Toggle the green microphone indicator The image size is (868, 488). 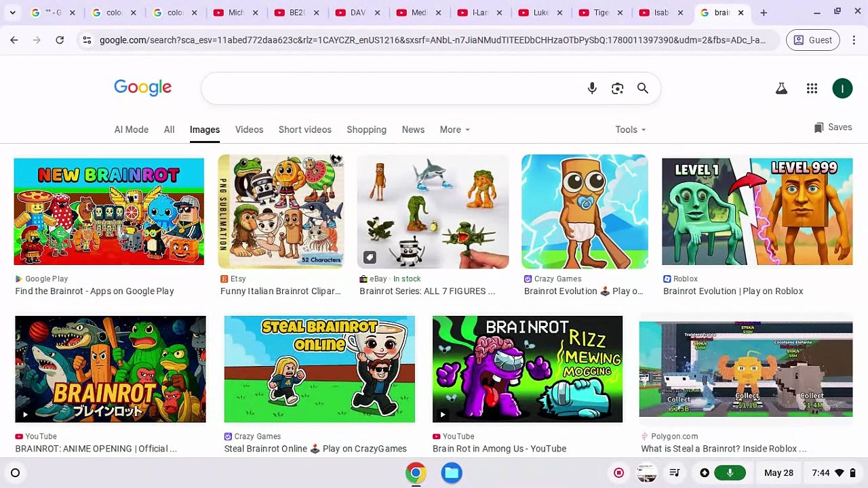pyautogui.click(x=730, y=473)
